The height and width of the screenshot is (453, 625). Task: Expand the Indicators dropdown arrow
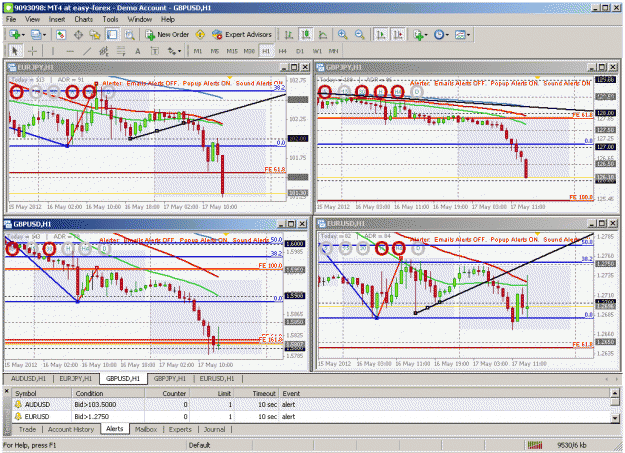(x=426, y=35)
